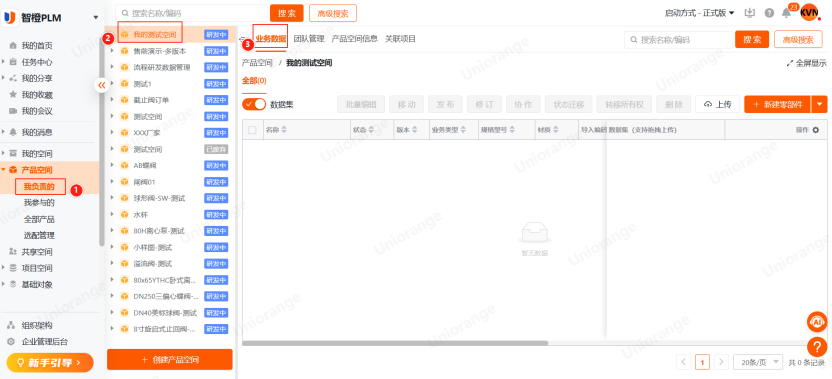Expand the AB蝶阀 tree node
The width and height of the screenshot is (832, 379).
click(112, 165)
